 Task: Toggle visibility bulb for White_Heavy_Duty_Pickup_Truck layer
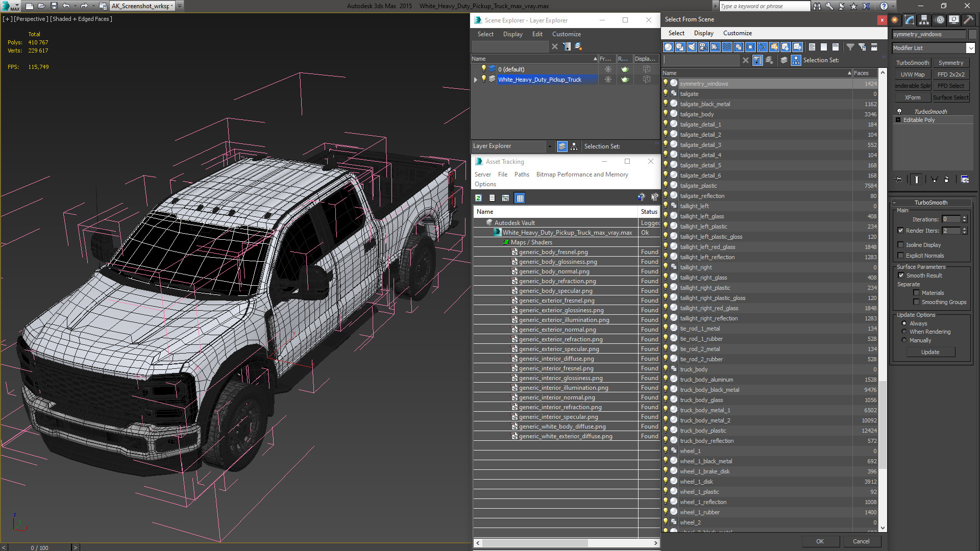pyautogui.click(x=483, y=79)
